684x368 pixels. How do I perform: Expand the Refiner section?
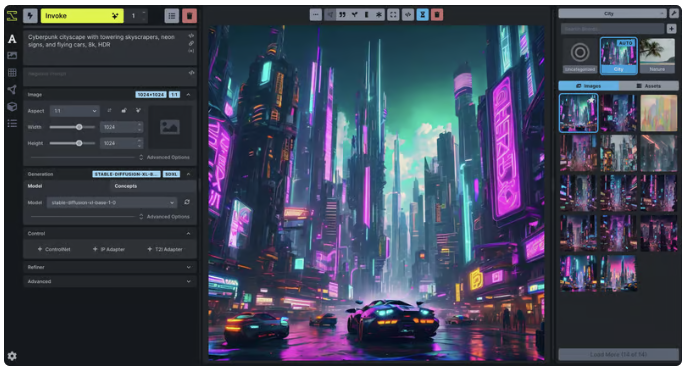[110, 267]
